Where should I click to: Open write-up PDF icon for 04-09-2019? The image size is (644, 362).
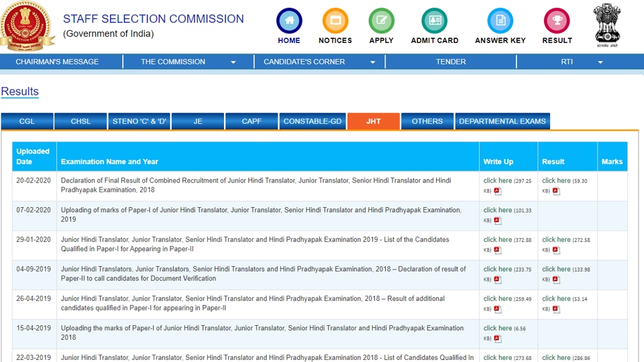click(497, 280)
